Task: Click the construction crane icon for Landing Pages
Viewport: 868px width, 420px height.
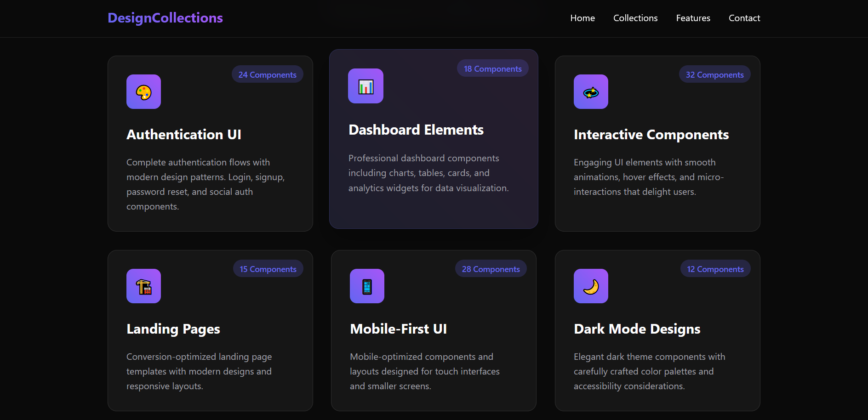Action: coord(143,286)
